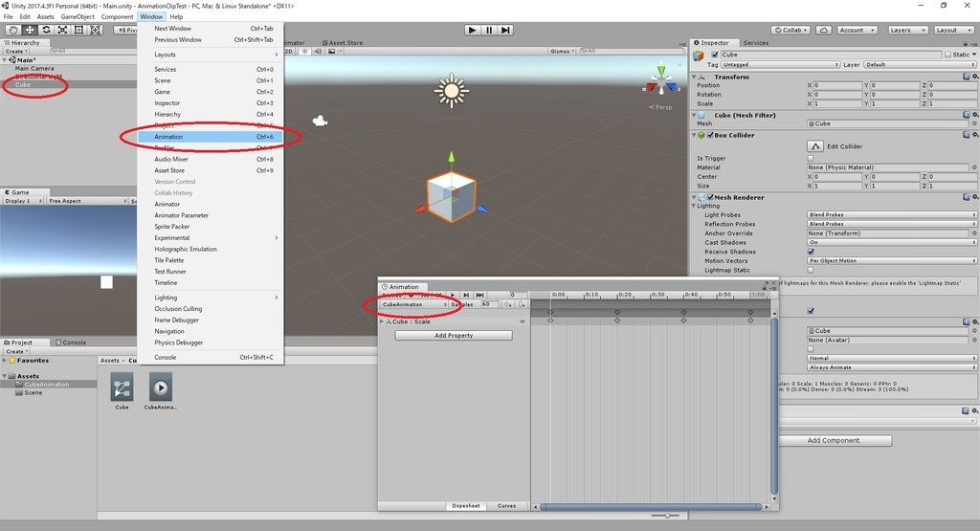Viewport: 980px width, 531px height.
Task: Collapse the Transform component
Action: click(694, 77)
